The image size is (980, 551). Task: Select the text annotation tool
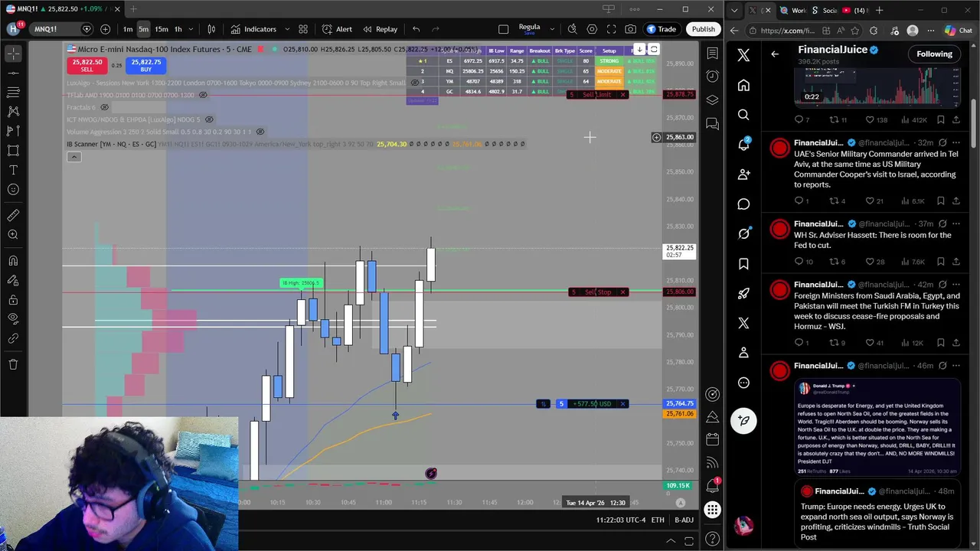[13, 170]
